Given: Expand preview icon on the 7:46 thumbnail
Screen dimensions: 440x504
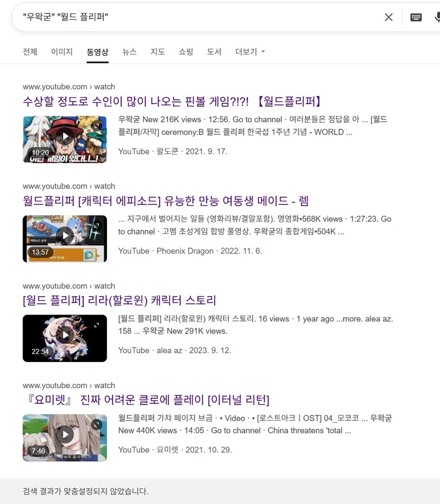Looking at the screenshot, I should click(x=96, y=425).
